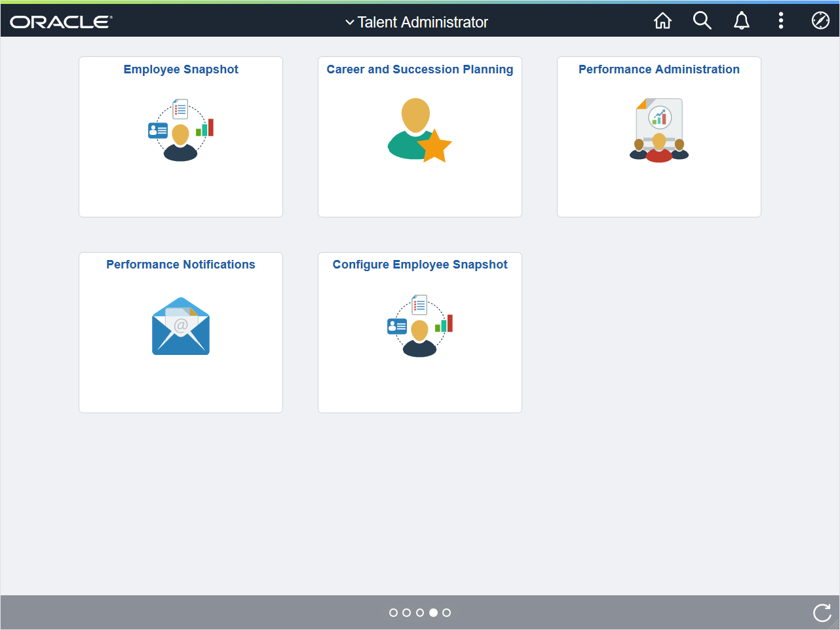Viewport: 840px width, 630px height.
Task: Go to the Home page icon
Action: (662, 21)
